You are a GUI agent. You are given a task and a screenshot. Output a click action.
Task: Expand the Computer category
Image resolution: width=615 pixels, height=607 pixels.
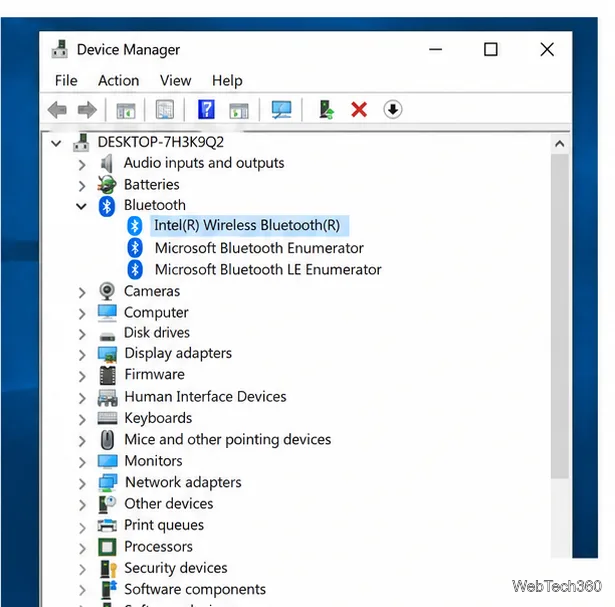[82, 314]
